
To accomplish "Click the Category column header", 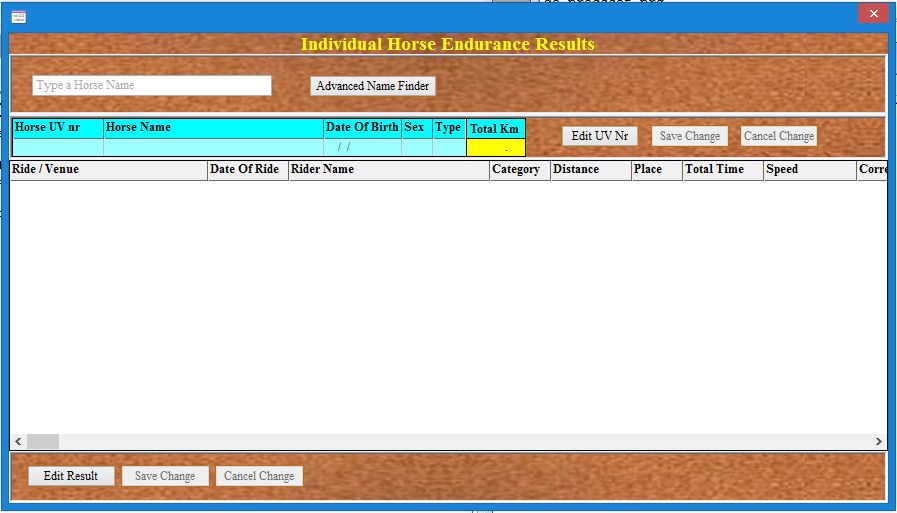I will click(x=519, y=170).
